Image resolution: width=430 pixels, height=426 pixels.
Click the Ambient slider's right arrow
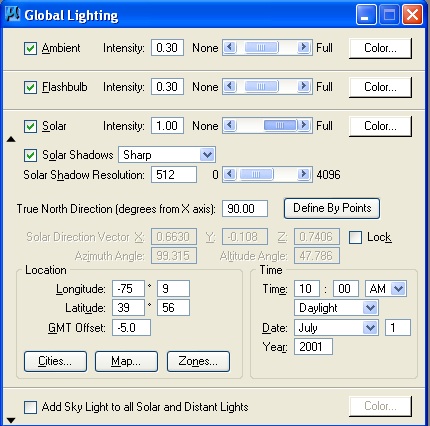click(303, 47)
